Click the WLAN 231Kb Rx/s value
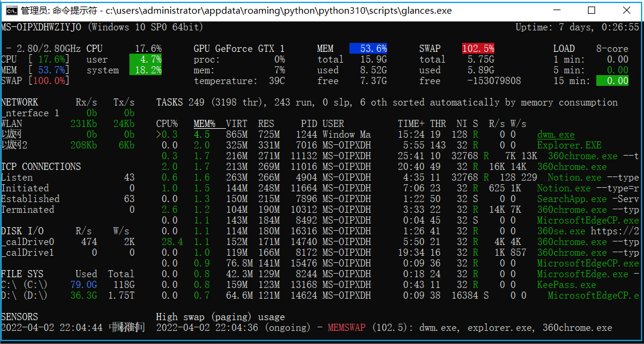This screenshot has height=344, width=644. coord(84,123)
